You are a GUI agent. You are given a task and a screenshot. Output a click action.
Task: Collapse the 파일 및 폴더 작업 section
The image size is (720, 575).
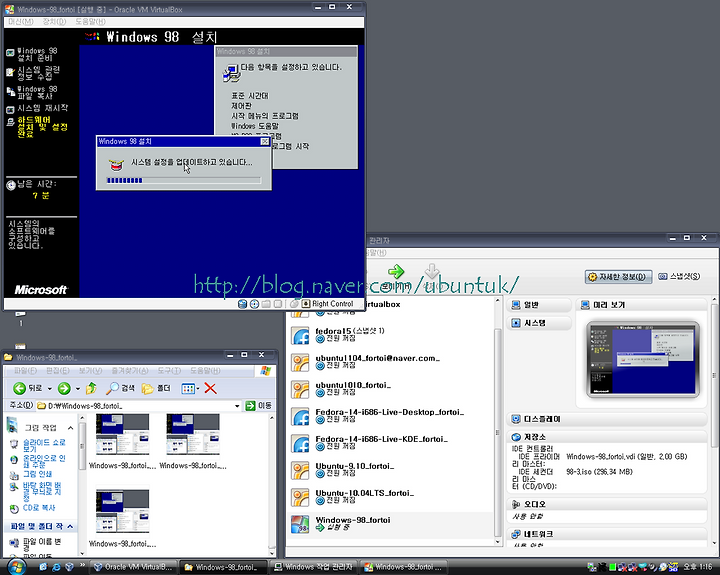tap(70, 526)
